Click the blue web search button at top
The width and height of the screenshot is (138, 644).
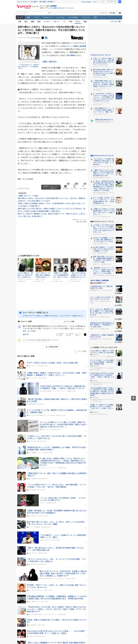(x=120, y=2)
